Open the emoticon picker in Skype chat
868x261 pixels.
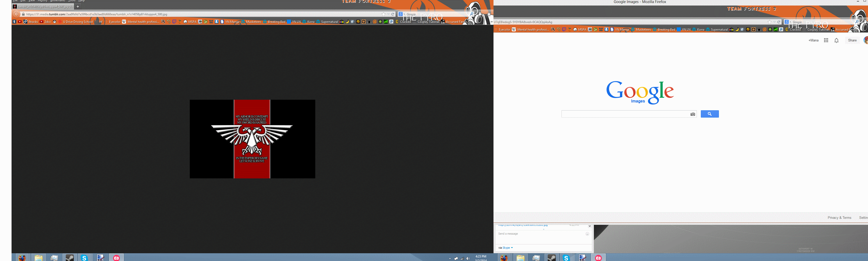coord(587,234)
